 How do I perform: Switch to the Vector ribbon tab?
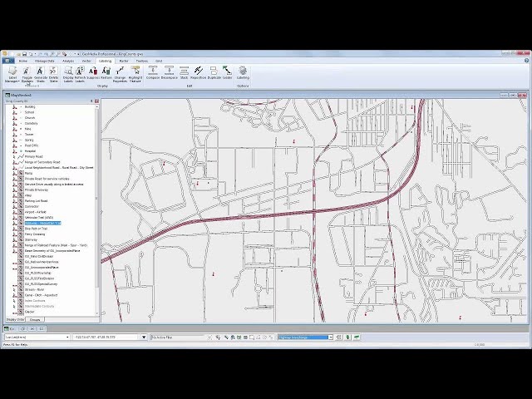[86, 61]
